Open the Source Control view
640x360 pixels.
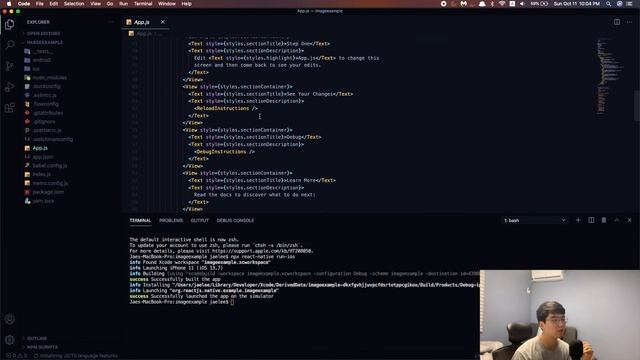(9, 66)
